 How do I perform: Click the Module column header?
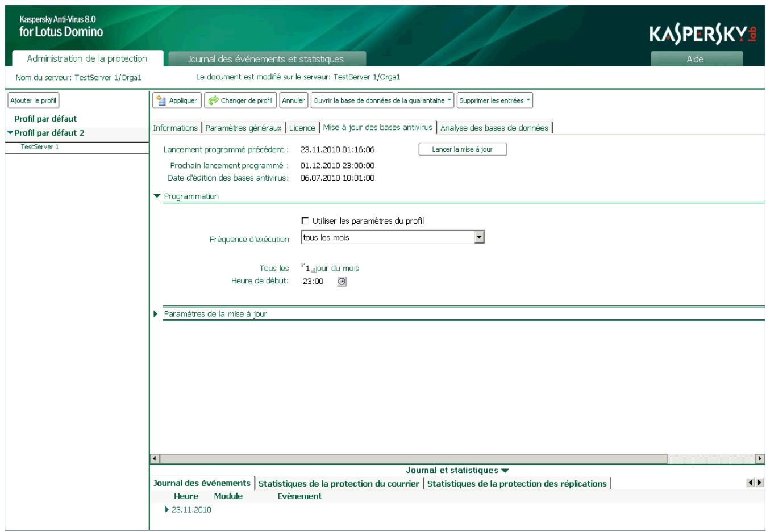click(x=228, y=496)
